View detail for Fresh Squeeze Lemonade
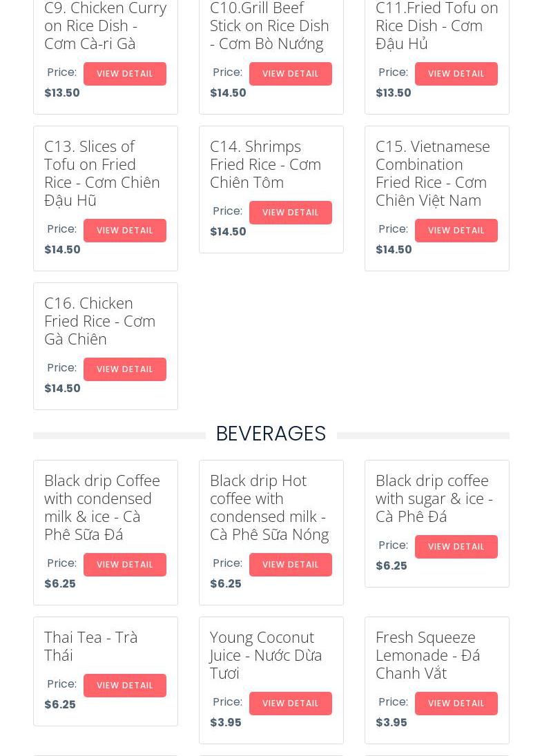Viewport: 542px width, 756px height. coord(456,704)
